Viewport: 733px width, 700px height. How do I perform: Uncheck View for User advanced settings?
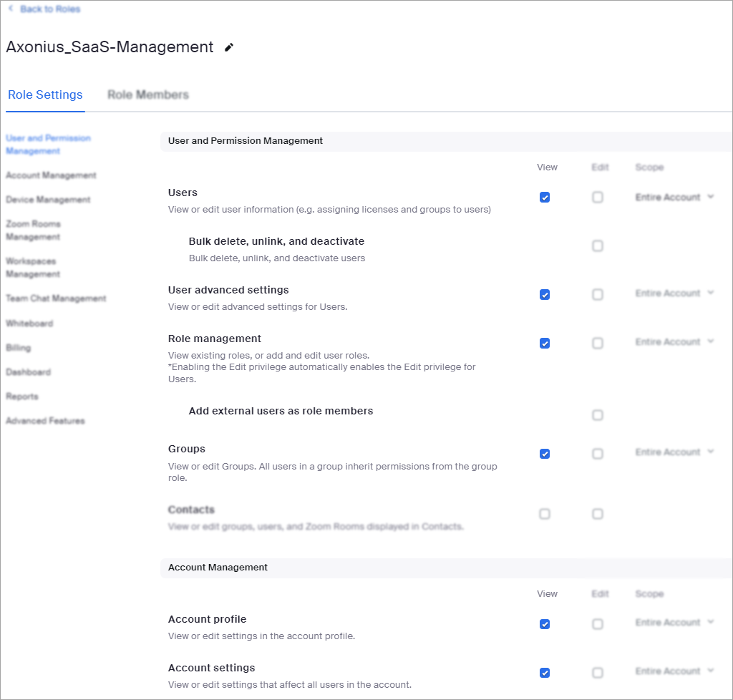545,294
